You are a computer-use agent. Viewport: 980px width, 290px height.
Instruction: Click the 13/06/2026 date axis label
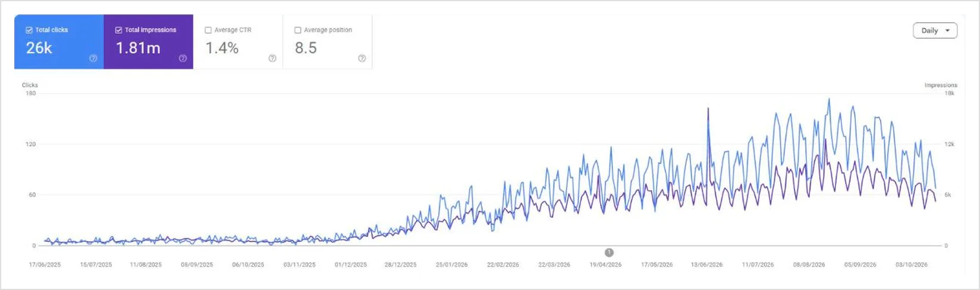point(706,265)
